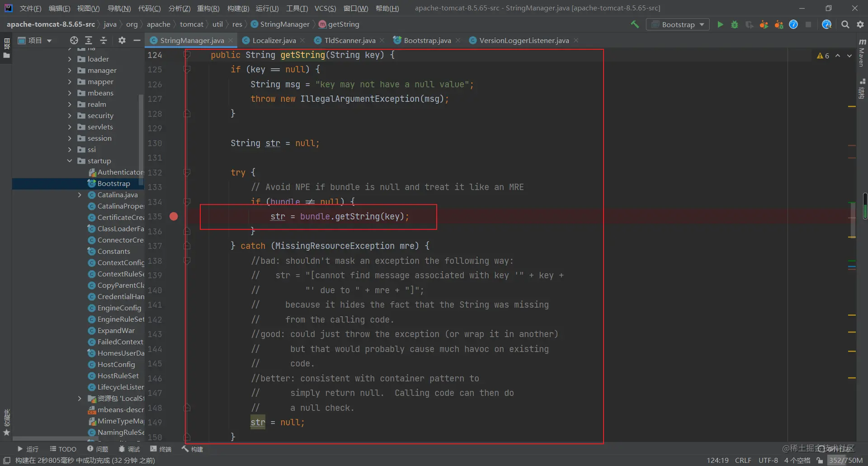
Task: Open the 构建 build tool window
Action: (x=193, y=449)
